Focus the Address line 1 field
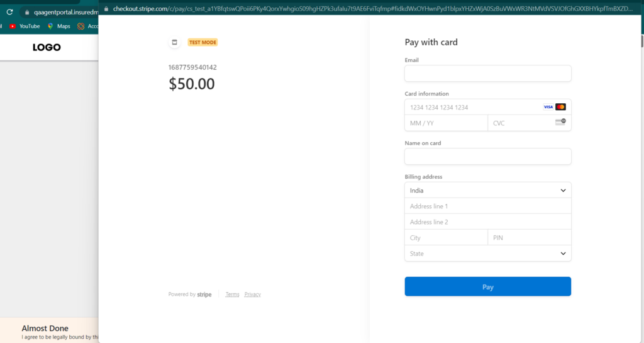Image resolution: width=644 pixels, height=343 pixels. pyautogui.click(x=487, y=206)
